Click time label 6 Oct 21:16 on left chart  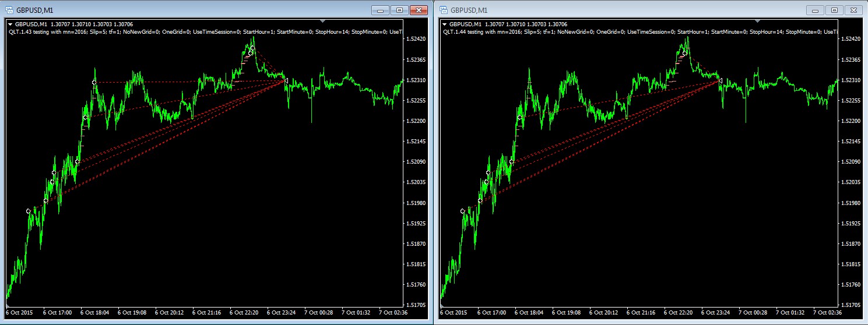[x=206, y=313]
